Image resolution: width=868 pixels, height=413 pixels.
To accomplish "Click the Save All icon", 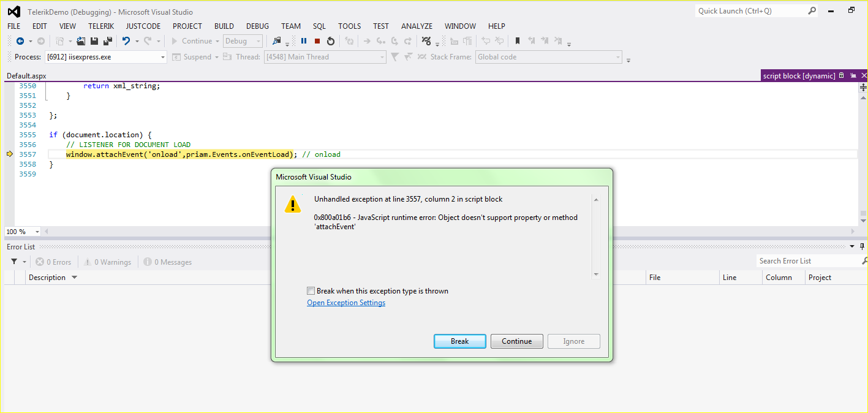I will tap(108, 41).
